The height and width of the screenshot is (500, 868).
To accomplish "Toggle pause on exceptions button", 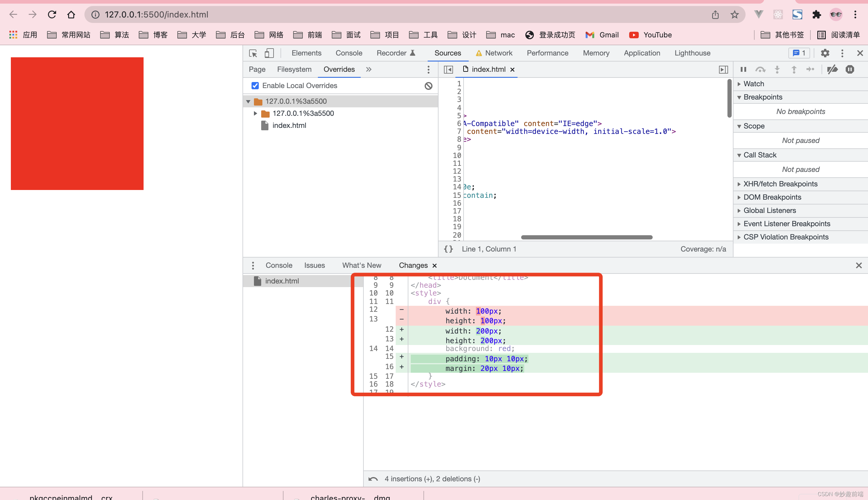I will click(x=850, y=69).
